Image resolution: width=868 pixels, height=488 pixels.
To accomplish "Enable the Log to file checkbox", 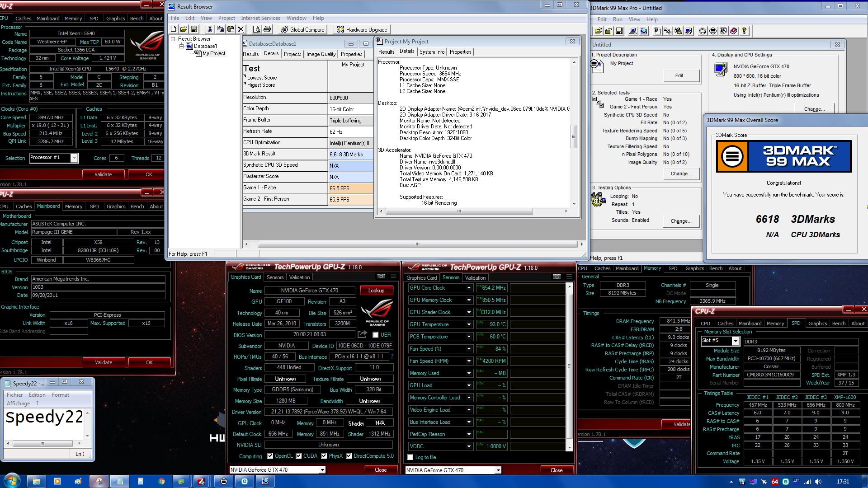I will point(410,457).
